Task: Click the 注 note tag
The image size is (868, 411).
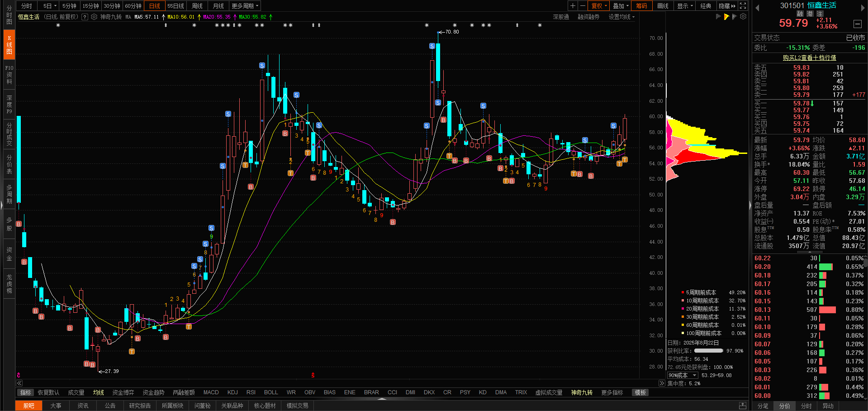Action: pyautogui.click(x=820, y=14)
